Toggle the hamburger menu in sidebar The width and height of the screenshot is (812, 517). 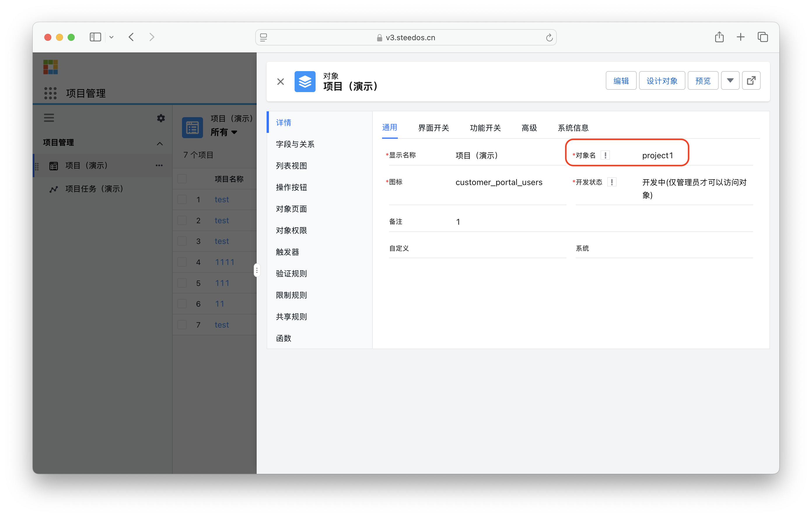click(49, 118)
